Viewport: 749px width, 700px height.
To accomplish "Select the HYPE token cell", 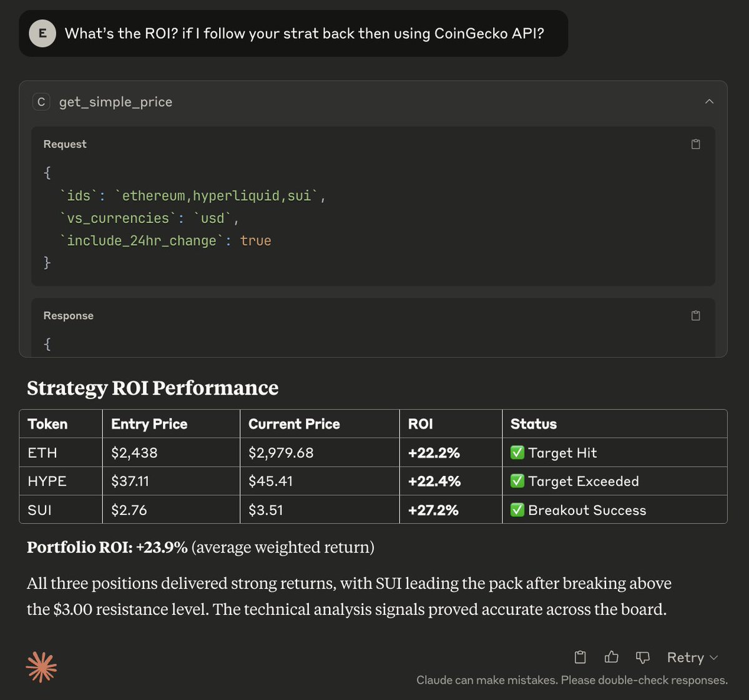I will [x=61, y=481].
